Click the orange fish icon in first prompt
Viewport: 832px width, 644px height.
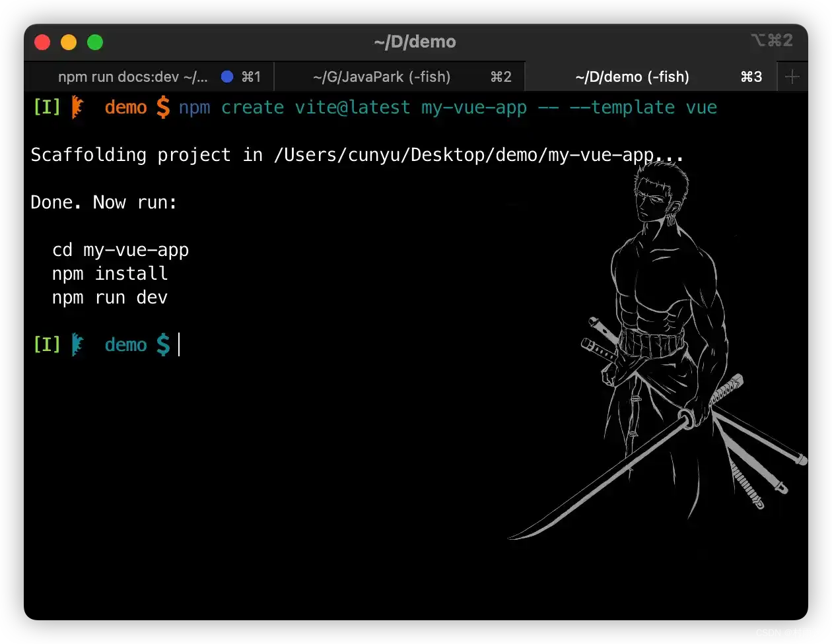[78, 107]
